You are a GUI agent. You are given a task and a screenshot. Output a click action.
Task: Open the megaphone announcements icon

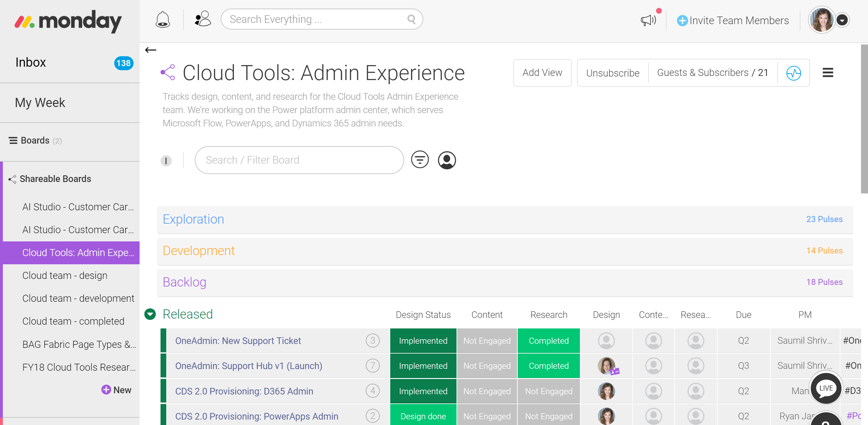coord(648,20)
